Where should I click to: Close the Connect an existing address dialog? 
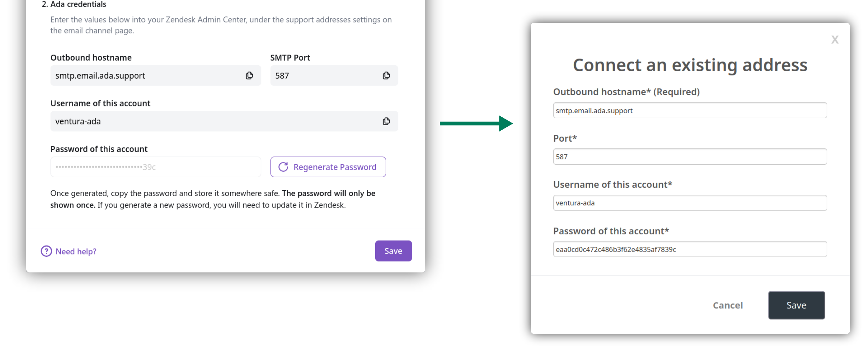pos(834,40)
